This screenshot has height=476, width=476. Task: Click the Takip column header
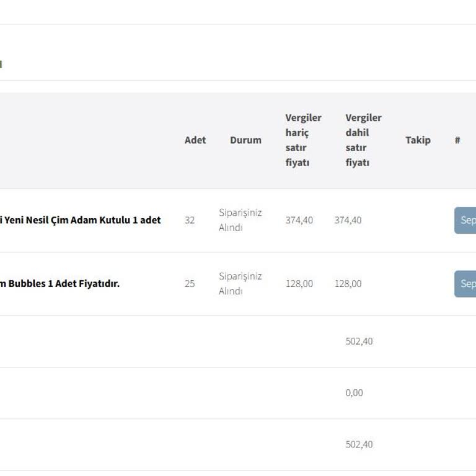click(x=418, y=140)
